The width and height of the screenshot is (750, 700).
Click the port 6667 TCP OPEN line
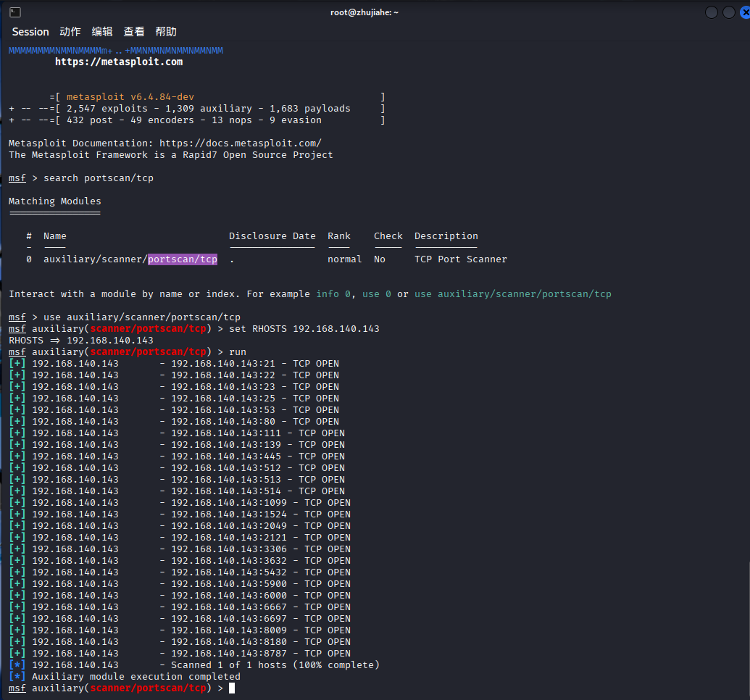tap(180, 607)
